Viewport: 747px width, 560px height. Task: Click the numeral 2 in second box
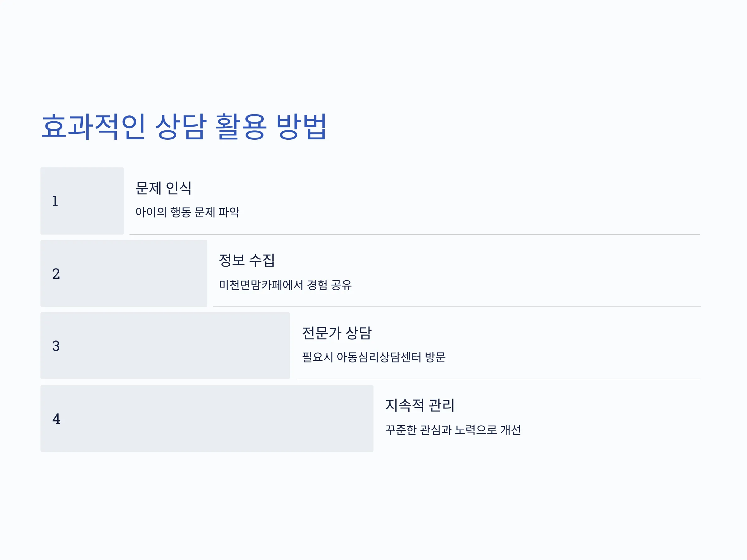click(x=56, y=274)
